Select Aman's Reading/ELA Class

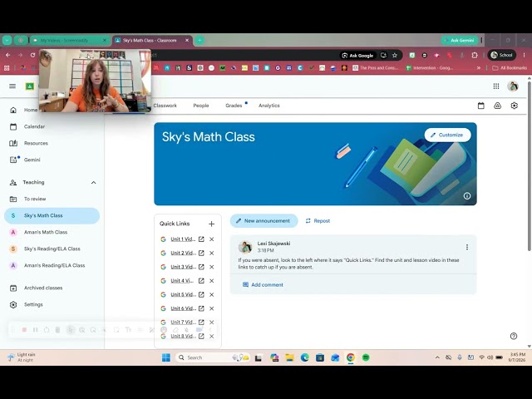click(x=52, y=265)
